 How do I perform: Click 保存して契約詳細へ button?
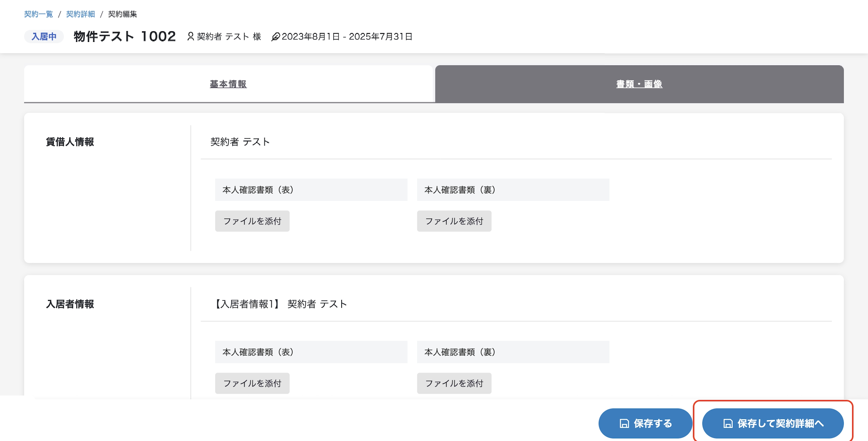(x=773, y=423)
